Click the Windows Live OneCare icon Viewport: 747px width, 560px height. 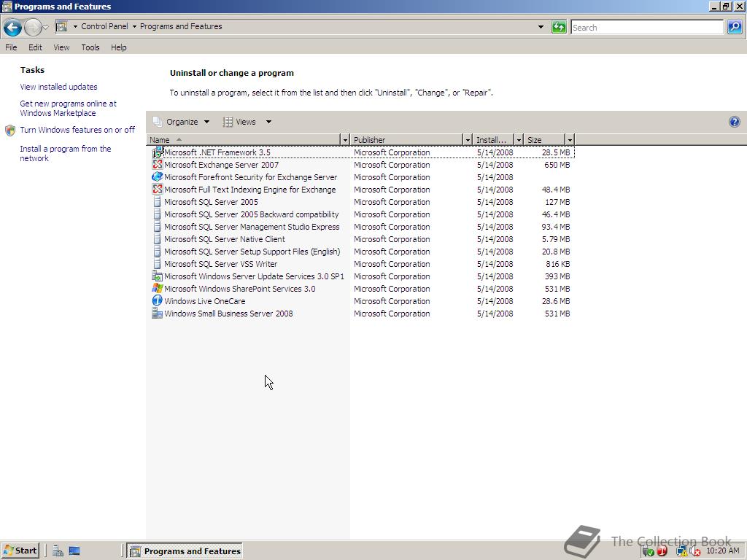[158, 301]
